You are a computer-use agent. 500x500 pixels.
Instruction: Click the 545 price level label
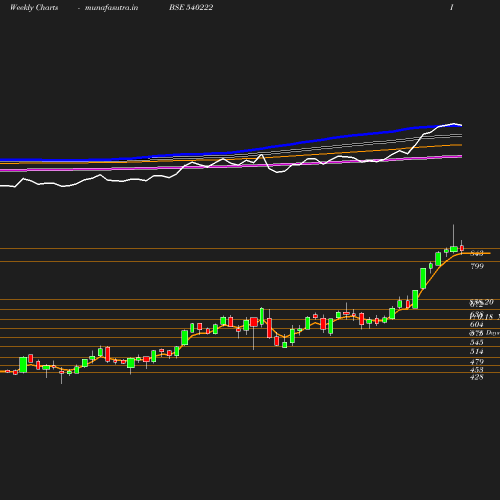click(476, 342)
